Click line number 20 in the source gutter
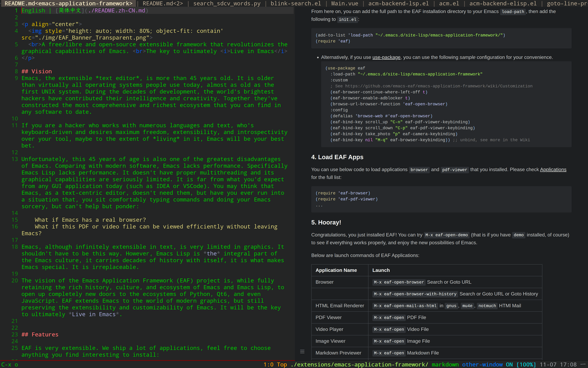This screenshot has width=588, height=368. pyautogui.click(x=15, y=280)
